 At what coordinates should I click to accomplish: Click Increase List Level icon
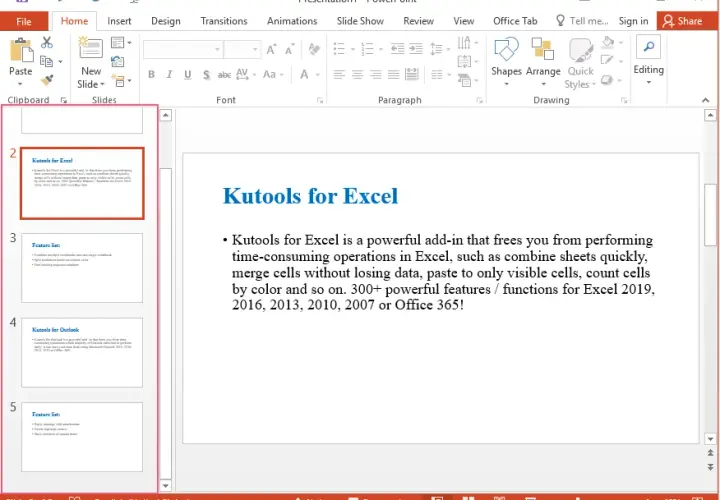(416, 49)
